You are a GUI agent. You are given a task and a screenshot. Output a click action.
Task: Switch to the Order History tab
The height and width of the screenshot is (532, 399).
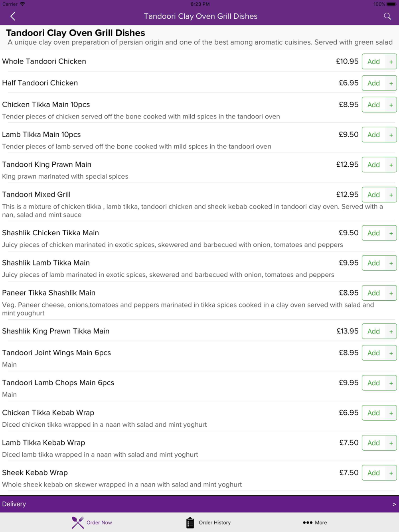(214, 522)
